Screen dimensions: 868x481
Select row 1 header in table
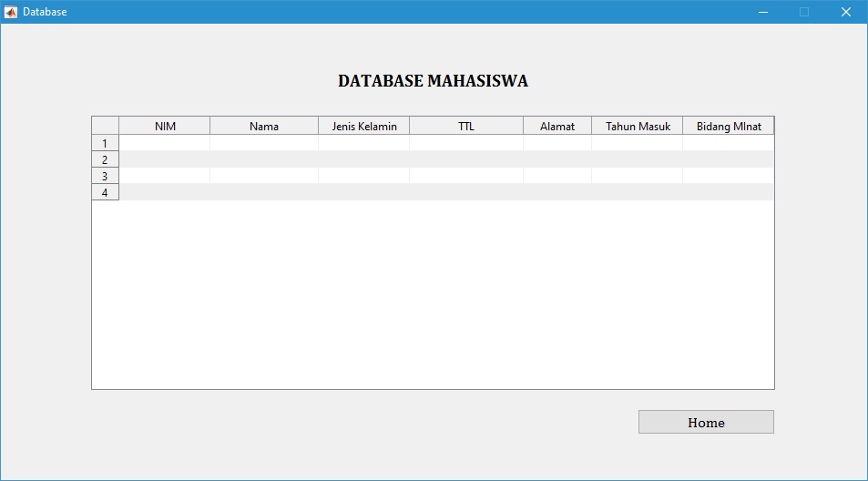coord(106,143)
